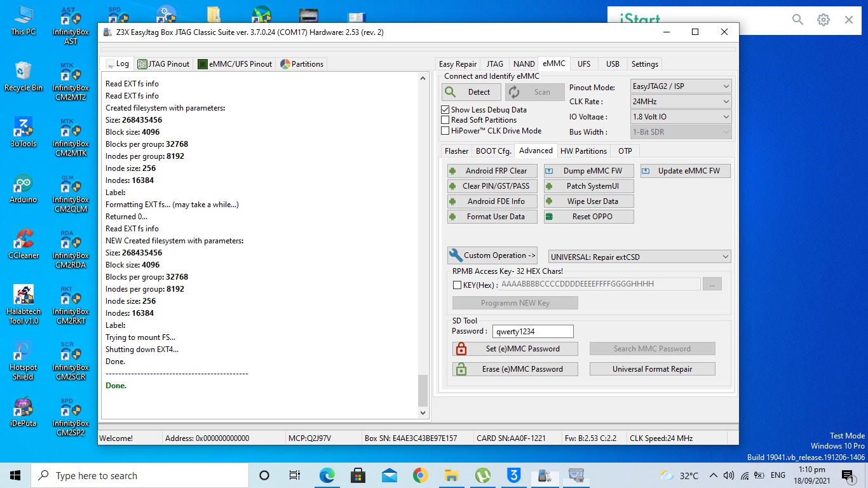Switch to eMMC/UFS Pinout tab

tap(235, 64)
